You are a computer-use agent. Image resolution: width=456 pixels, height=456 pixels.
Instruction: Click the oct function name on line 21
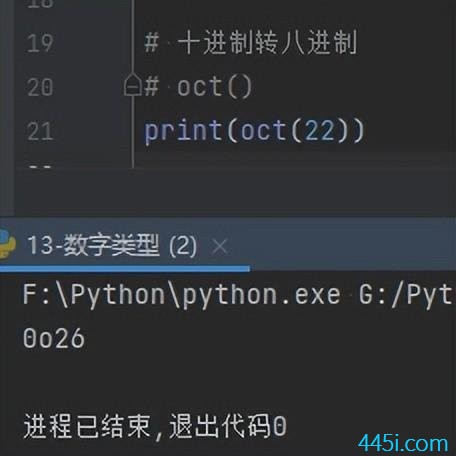(264, 131)
